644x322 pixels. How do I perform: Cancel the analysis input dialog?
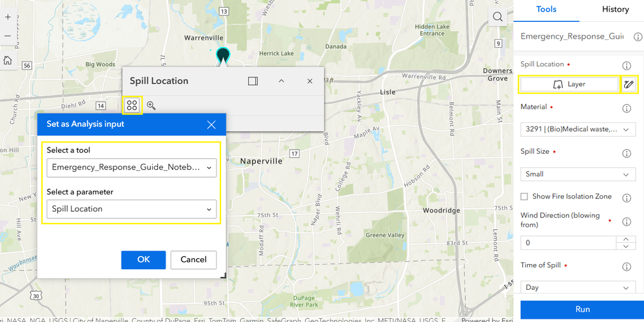point(193,260)
